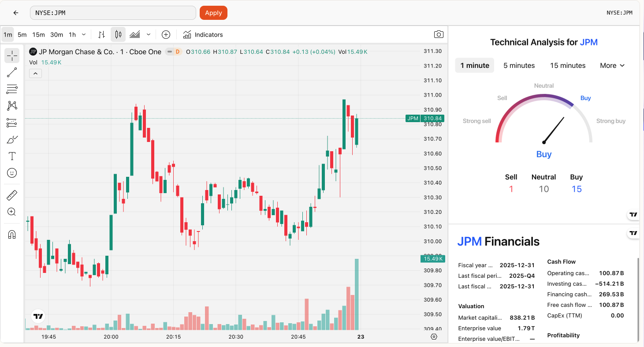This screenshot has height=347, width=644.
Task: Click the Vol 15.49K legend label
Action: [45, 62]
